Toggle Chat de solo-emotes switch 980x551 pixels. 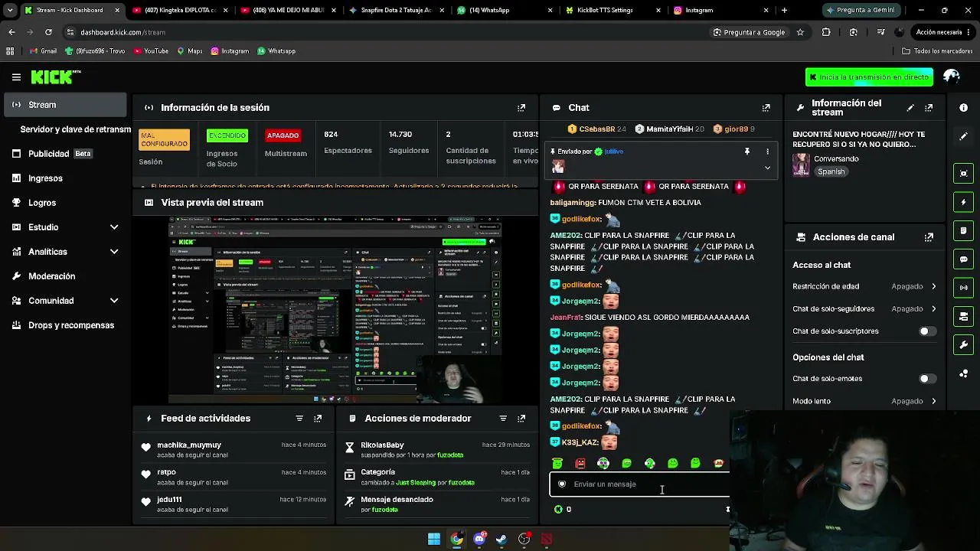927,379
